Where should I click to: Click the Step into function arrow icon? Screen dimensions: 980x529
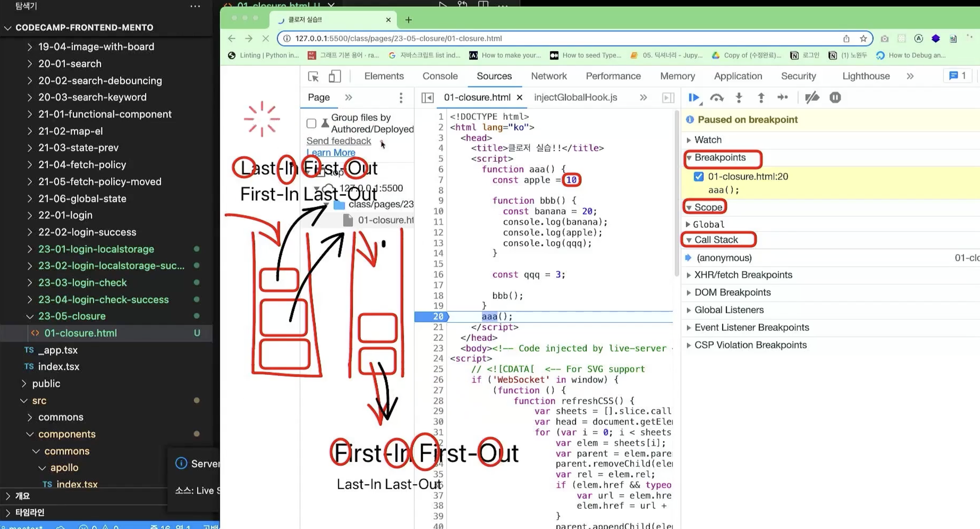tap(739, 98)
